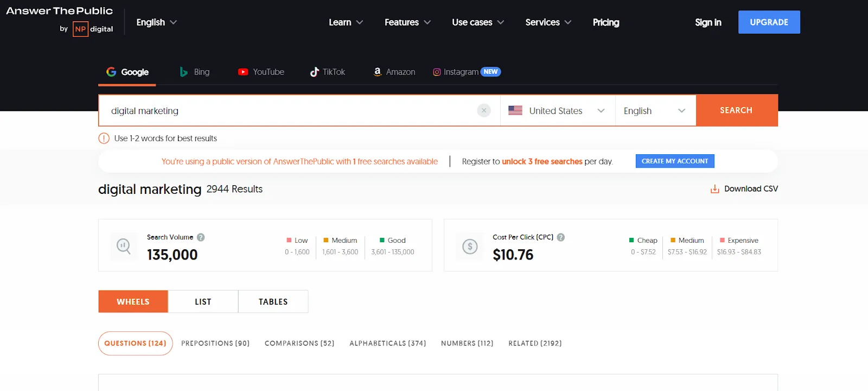Image resolution: width=868 pixels, height=391 pixels.
Task: Click the Cost Per Click help icon
Action: click(x=561, y=237)
